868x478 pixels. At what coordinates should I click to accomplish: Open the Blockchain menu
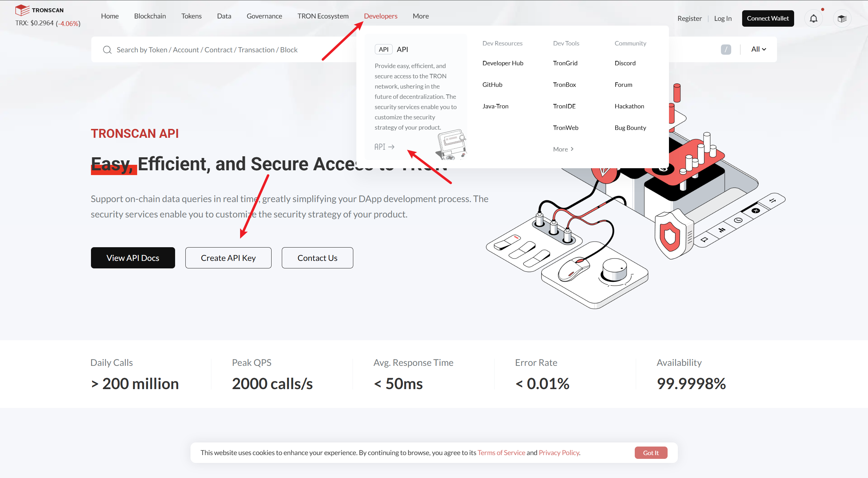click(x=150, y=16)
